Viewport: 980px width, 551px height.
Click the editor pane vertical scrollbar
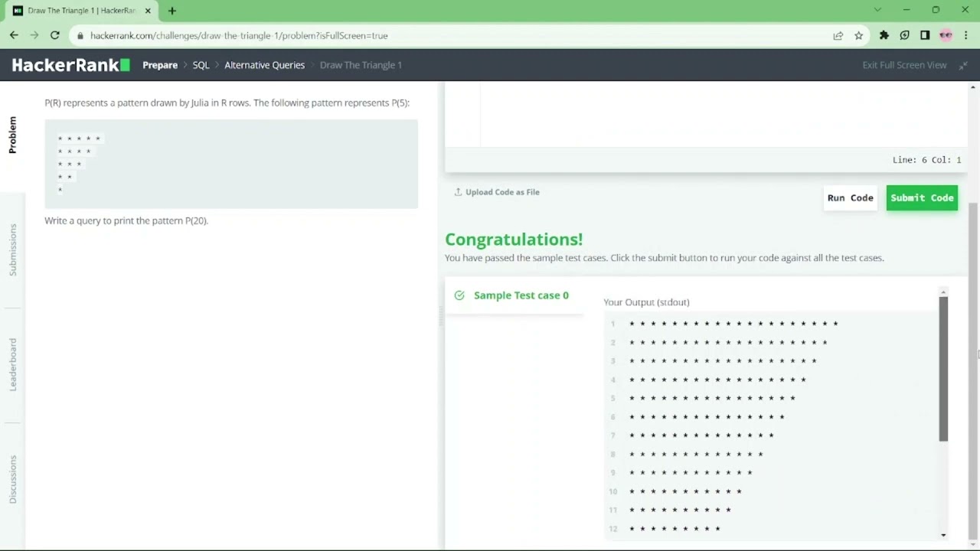(x=973, y=371)
